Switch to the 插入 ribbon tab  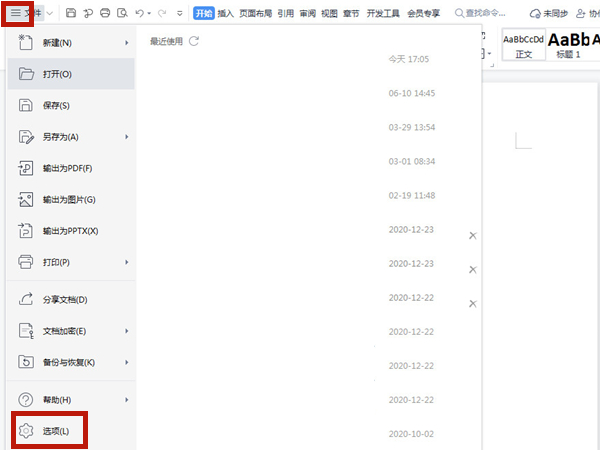pos(226,13)
